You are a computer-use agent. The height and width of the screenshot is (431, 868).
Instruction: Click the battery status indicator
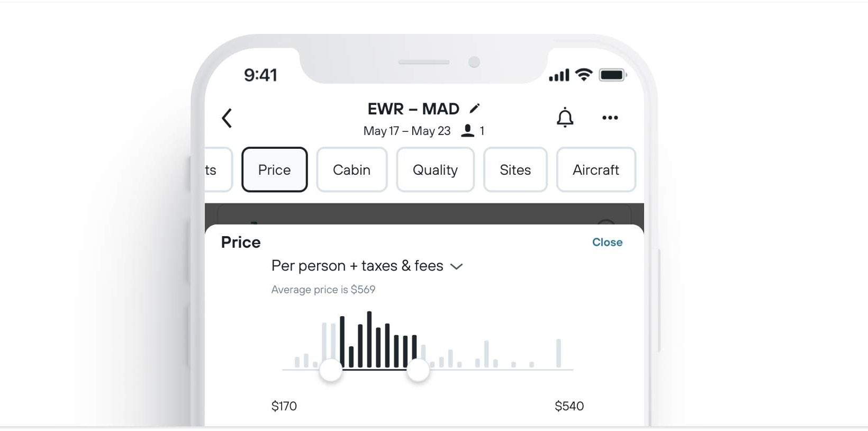pyautogui.click(x=612, y=74)
